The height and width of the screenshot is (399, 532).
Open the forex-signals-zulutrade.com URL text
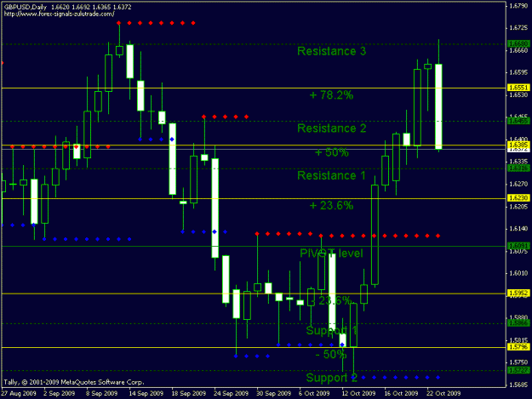59,14
